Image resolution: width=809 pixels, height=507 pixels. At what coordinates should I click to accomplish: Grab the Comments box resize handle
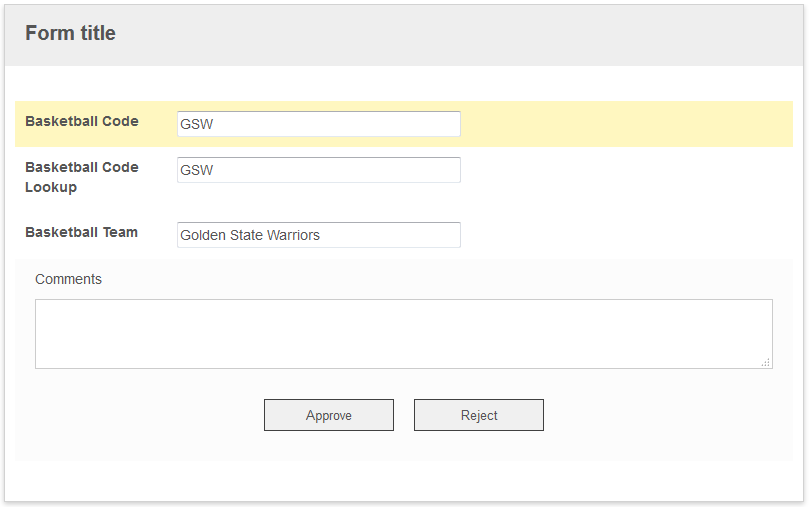click(766, 363)
